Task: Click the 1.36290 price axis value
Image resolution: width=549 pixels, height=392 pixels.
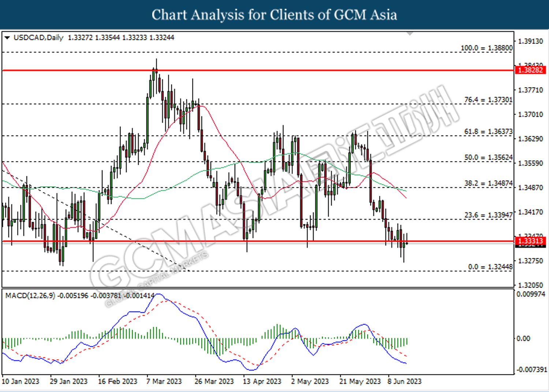Action: (x=531, y=139)
